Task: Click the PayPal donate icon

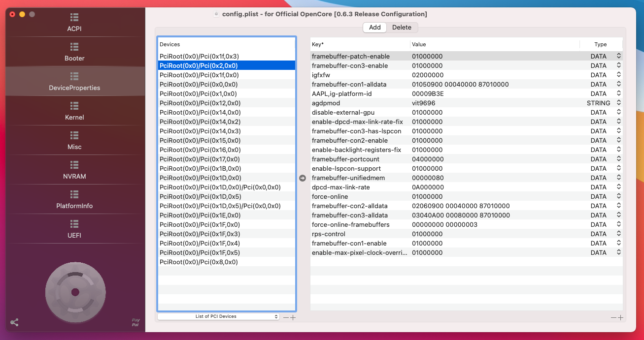Action: click(x=136, y=322)
